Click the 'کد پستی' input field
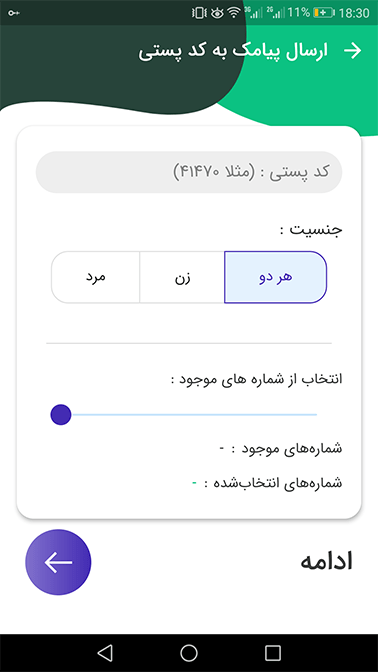 (x=189, y=172)
